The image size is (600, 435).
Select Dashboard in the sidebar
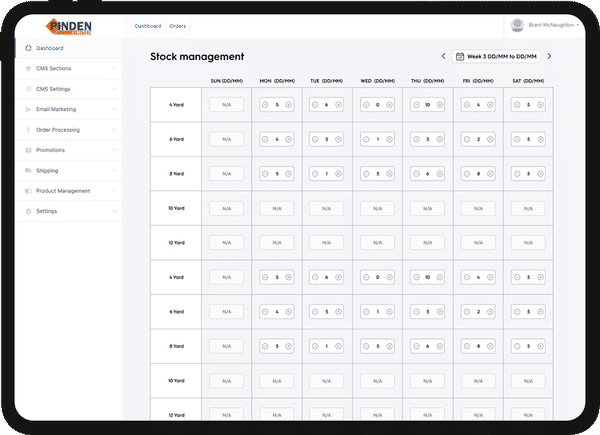point(68,48)
